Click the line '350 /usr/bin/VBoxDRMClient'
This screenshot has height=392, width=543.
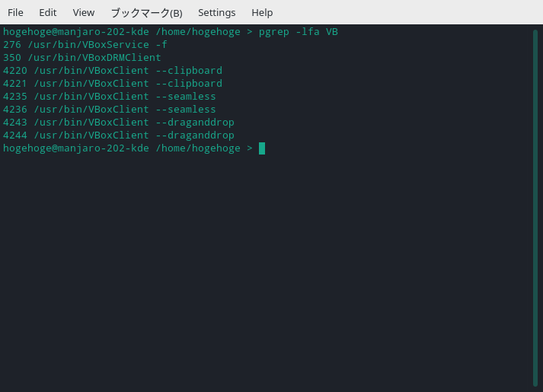click(82, 57)
